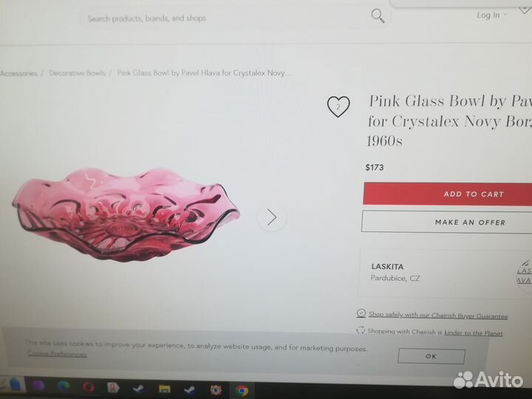Click the Buyer Guarantee shield check icon

361,313
